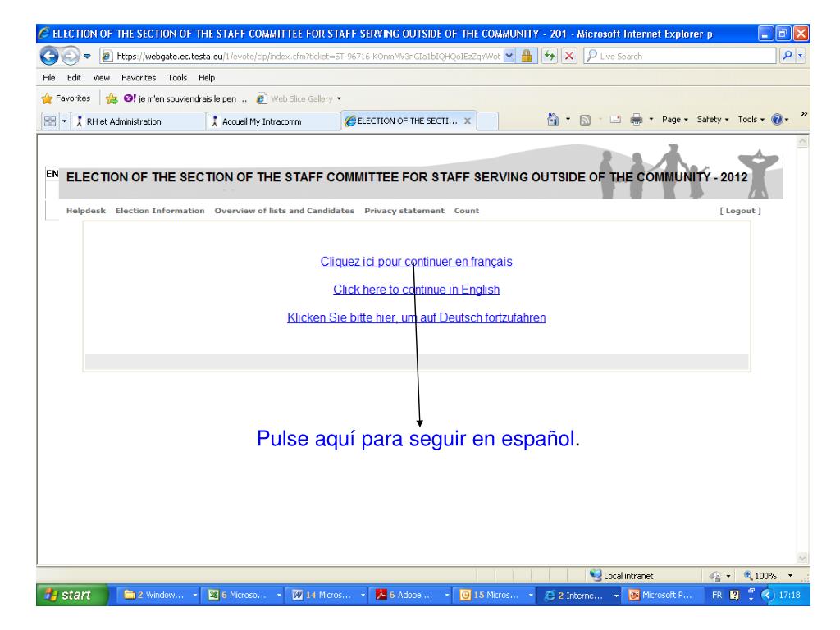840x630 pixels.
Task: Open the Helpdesk page link
Action: [85, 211]
